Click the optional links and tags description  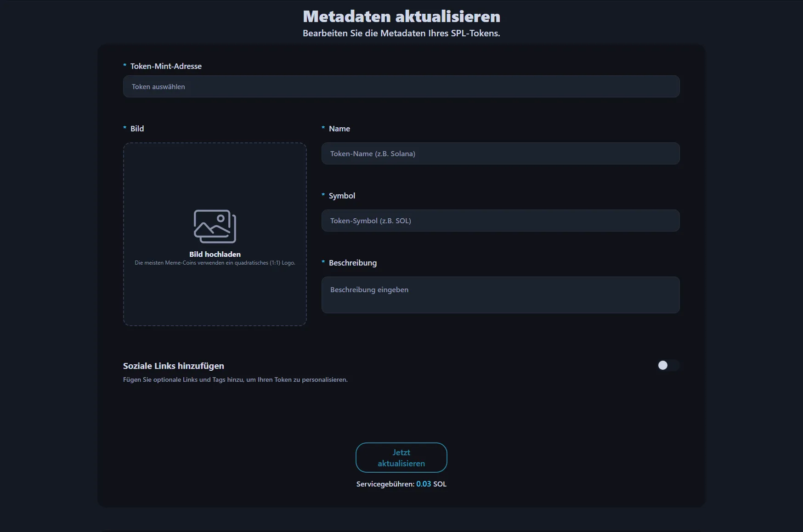pyautogui.click(x=235, y=379)
